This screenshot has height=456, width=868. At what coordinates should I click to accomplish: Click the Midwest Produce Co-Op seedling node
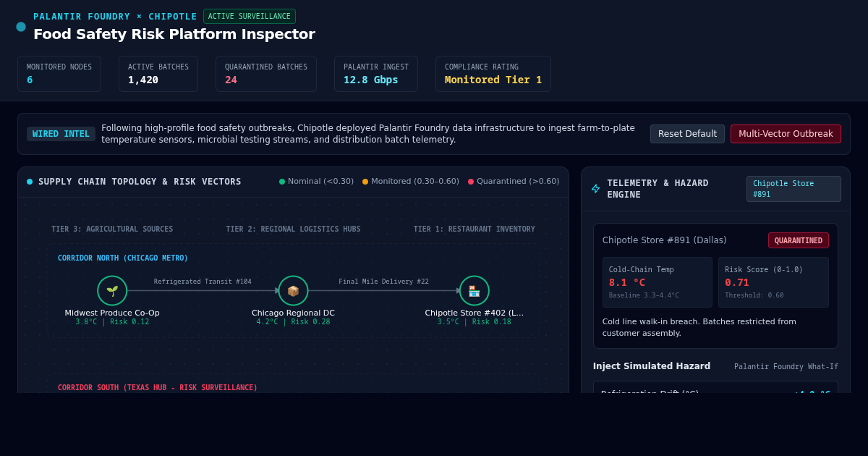pos(112,290)
